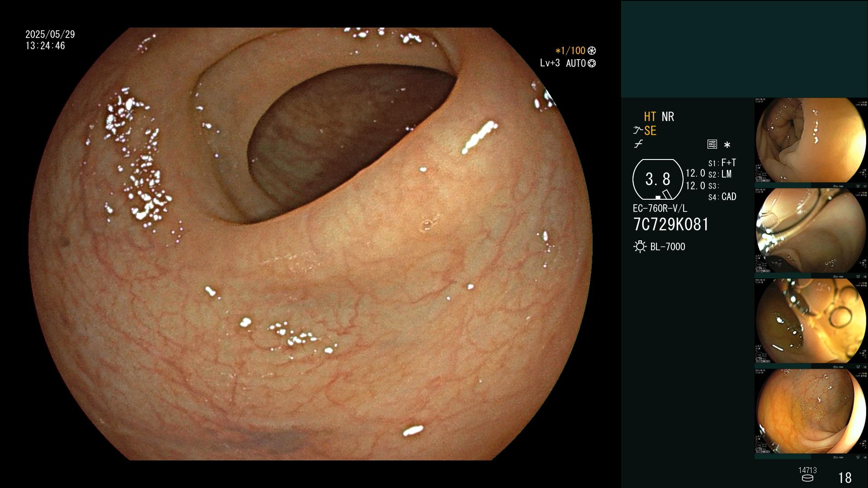The image size is (868, 488).
Task: Open the second thumbnail with clear bubbles
Action: (x=811, y=231)
